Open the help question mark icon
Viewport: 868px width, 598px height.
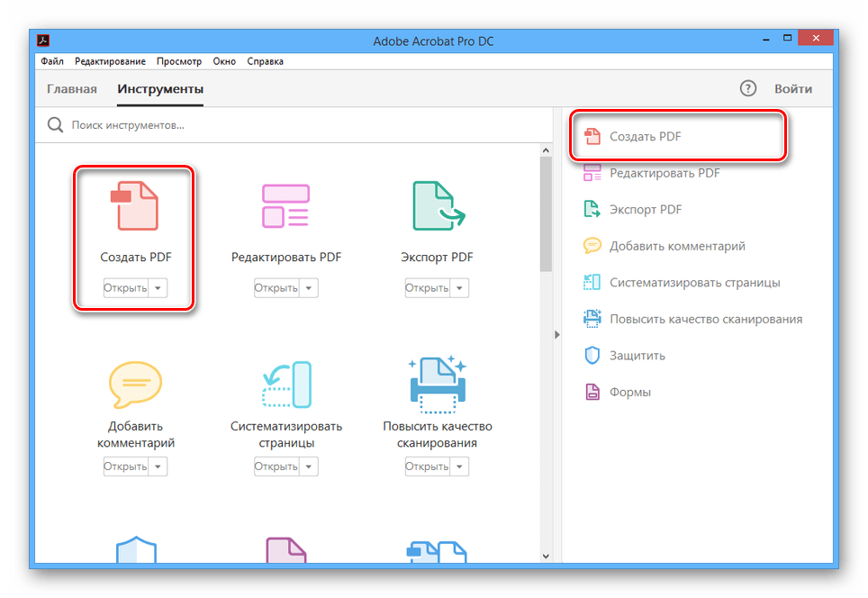(x=747, y=88)
